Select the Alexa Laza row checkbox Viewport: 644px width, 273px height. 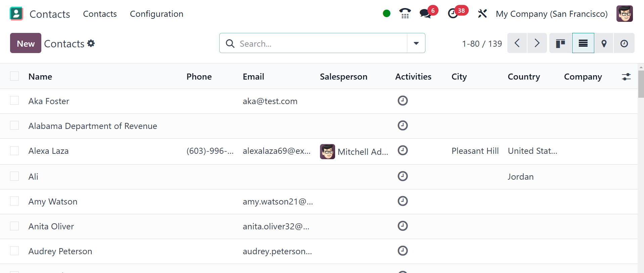click(x=14, y=151)
